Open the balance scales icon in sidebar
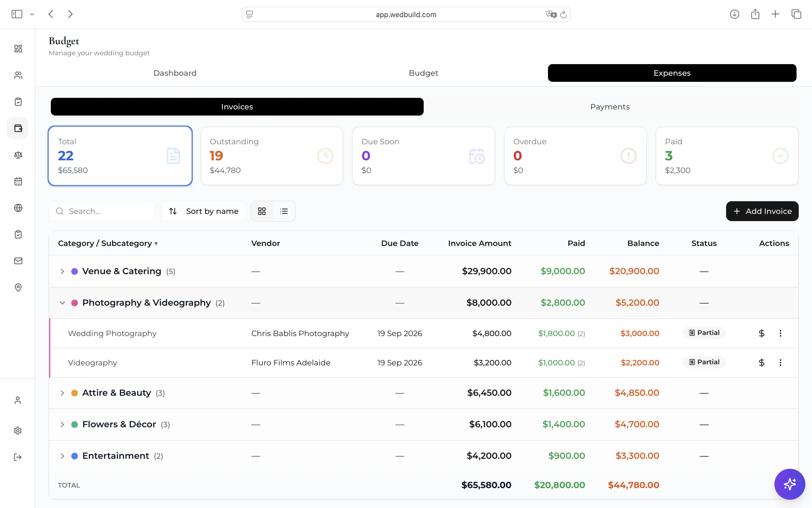Image resolution: width=812 pixels, height=508 pixels. pos(18,155)
